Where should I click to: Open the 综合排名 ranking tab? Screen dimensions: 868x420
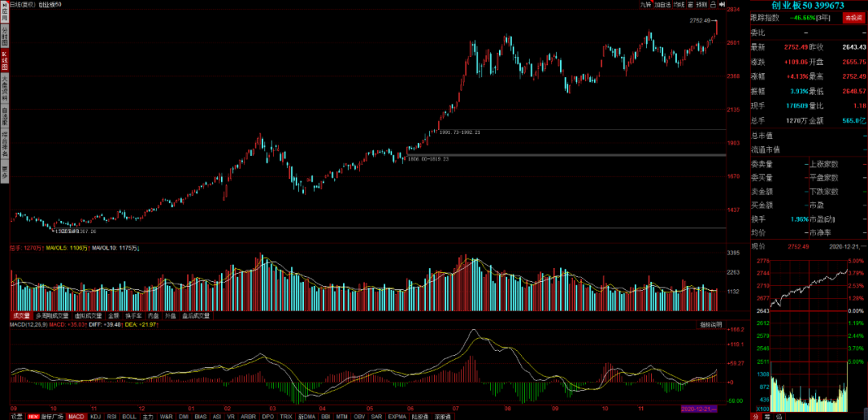(x=5, y=144)
